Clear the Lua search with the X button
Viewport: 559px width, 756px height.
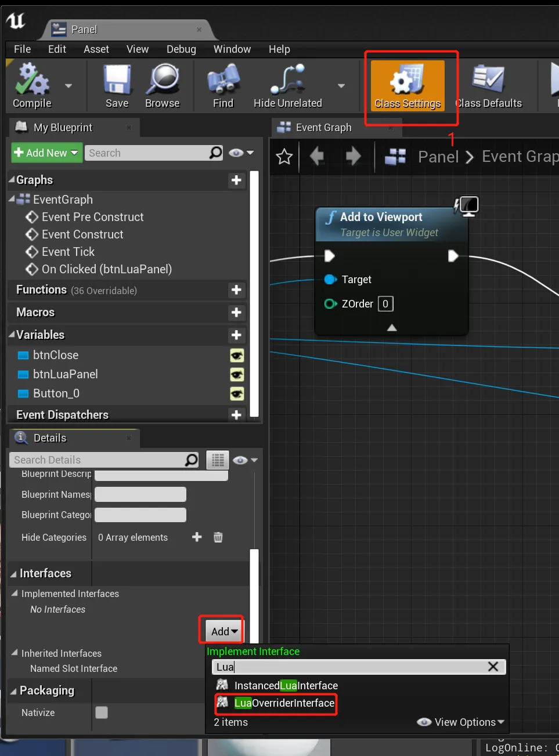[x=493, y=667]
